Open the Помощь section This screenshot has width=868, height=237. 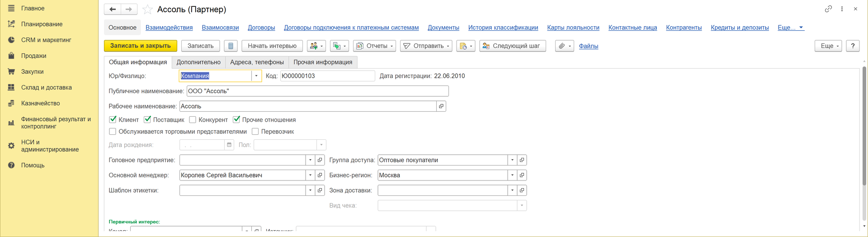(x=33, y=165)
